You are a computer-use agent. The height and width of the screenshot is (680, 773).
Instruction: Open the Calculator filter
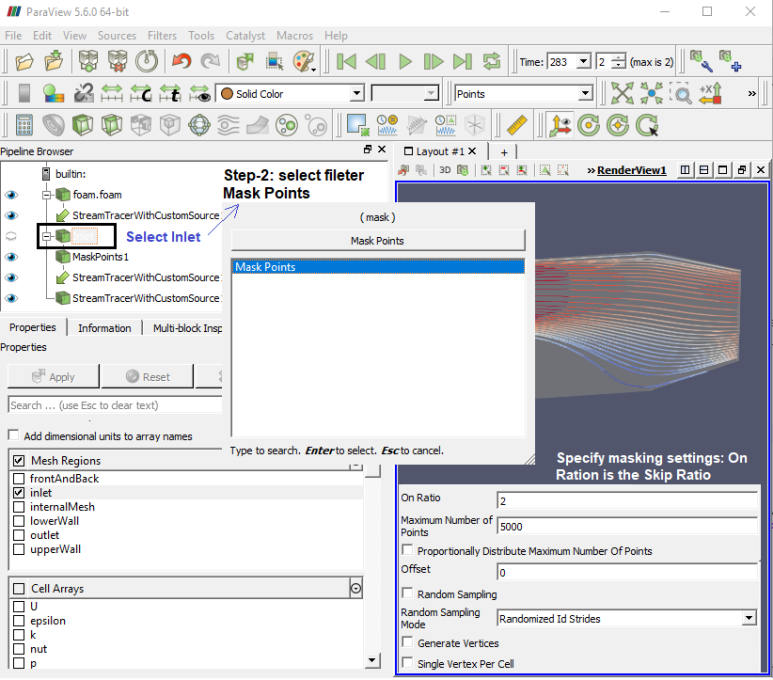pyautogui.click(x=24, y=125)
